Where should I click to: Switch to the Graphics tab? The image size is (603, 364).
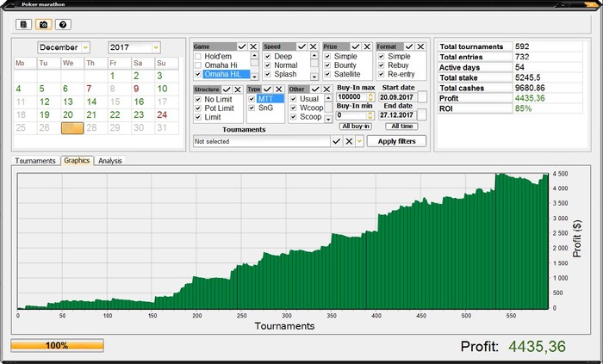77,161
